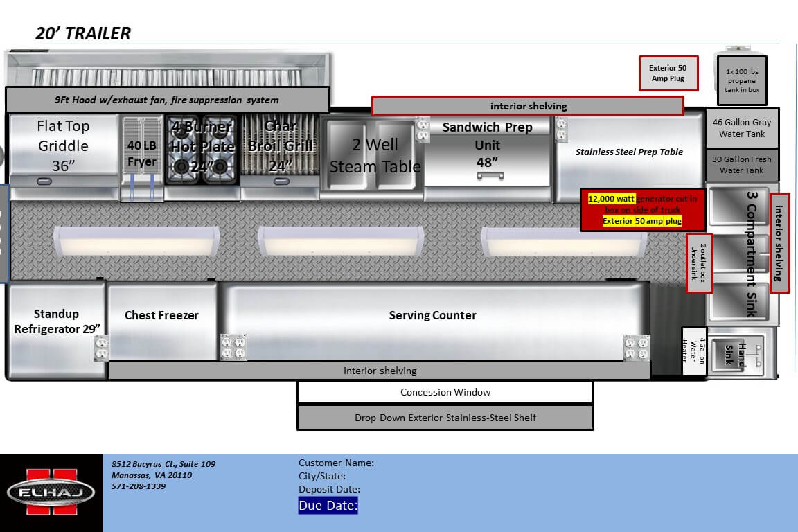Click the Customer Name field
The image size is (798, 532).
[x=336, y=463]
